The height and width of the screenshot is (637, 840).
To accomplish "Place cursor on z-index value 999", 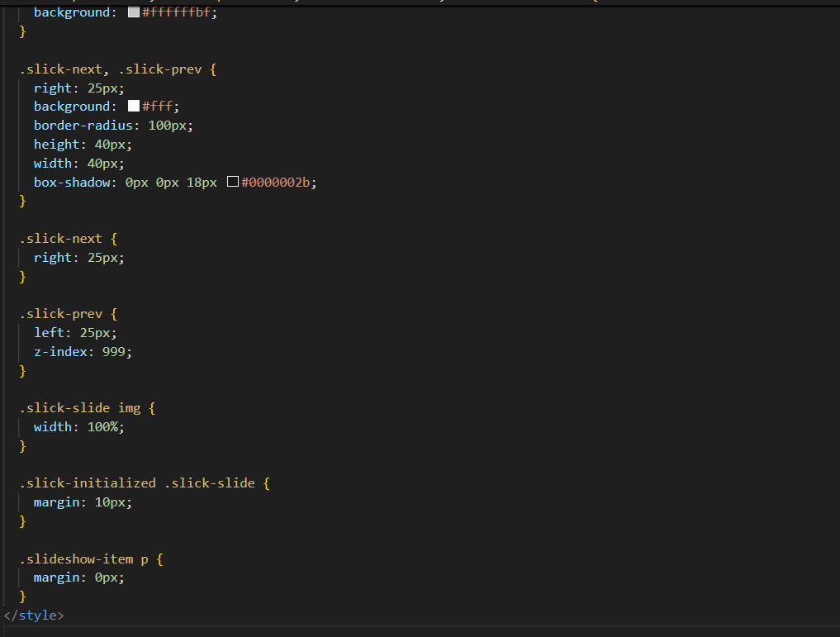I will [x=115, y=352].
